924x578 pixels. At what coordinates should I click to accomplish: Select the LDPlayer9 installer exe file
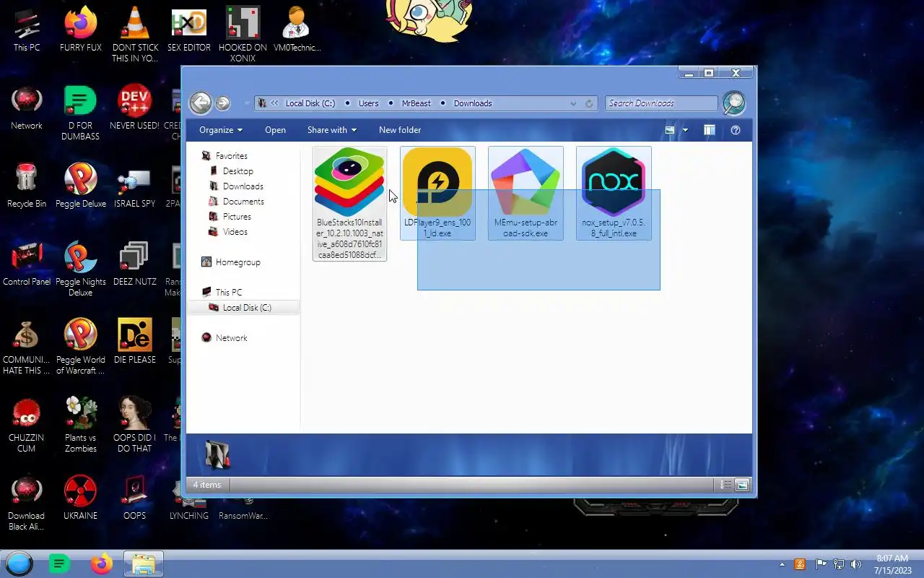tap(437, 193)
